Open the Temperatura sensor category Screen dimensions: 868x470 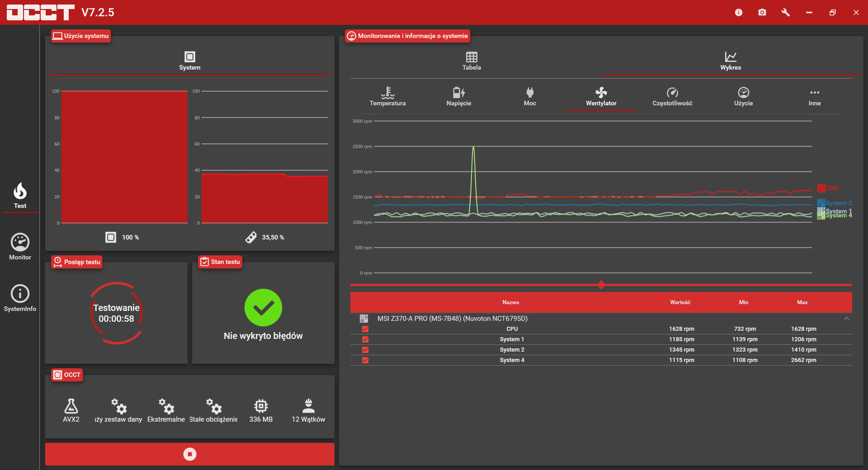pos(387,97)
